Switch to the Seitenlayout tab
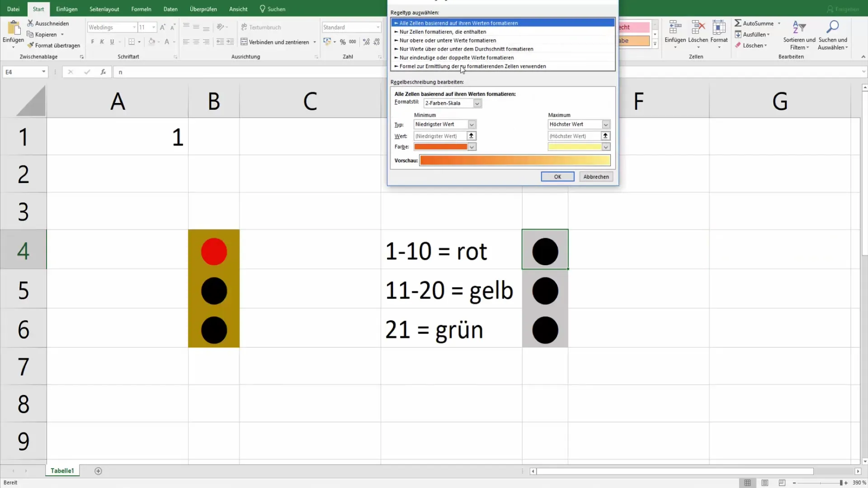This screenshot has width=868, height=488. tap(104, 9)
